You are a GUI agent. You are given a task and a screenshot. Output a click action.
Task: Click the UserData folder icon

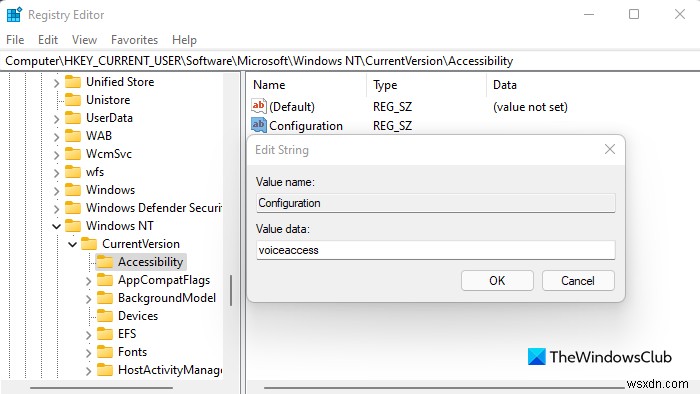coord(73,118)
